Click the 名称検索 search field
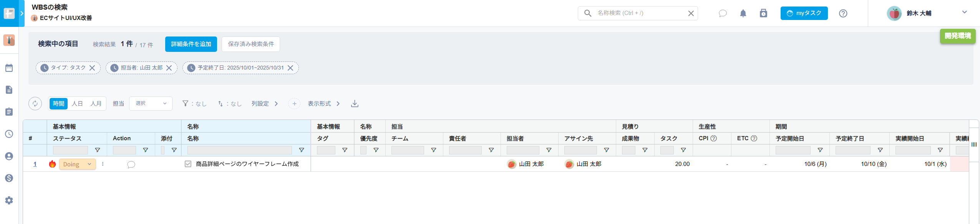 pos(638,13)
